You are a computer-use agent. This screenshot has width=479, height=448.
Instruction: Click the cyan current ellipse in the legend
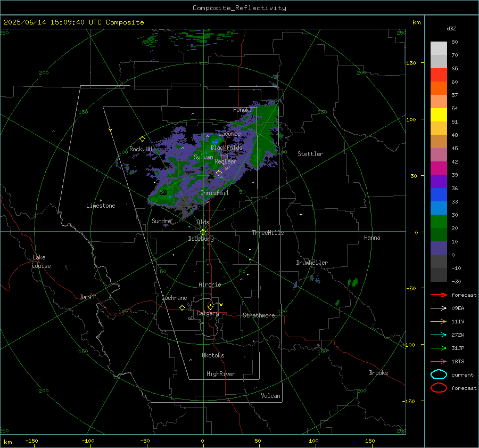tap(439, 374)
